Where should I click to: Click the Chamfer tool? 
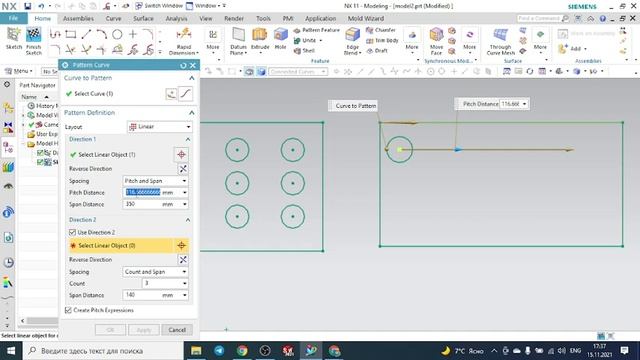click(x=381, y=30)
